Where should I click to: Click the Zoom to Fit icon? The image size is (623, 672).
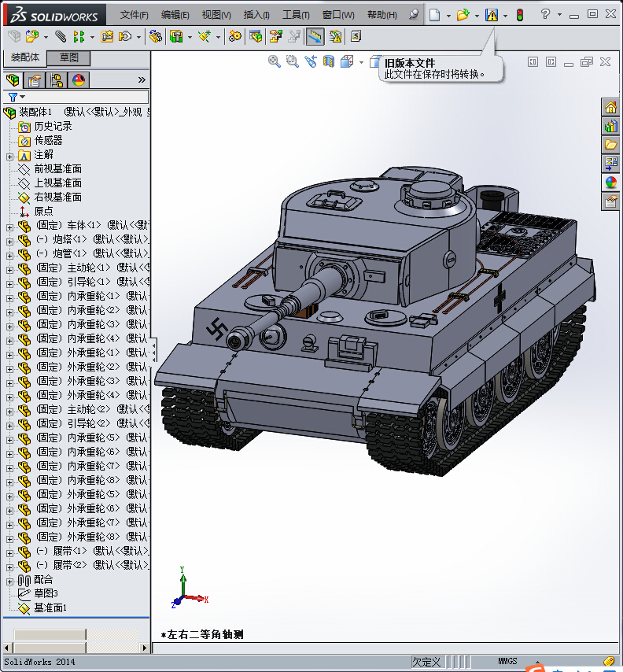pyautogui.click(x=275, y=61)
